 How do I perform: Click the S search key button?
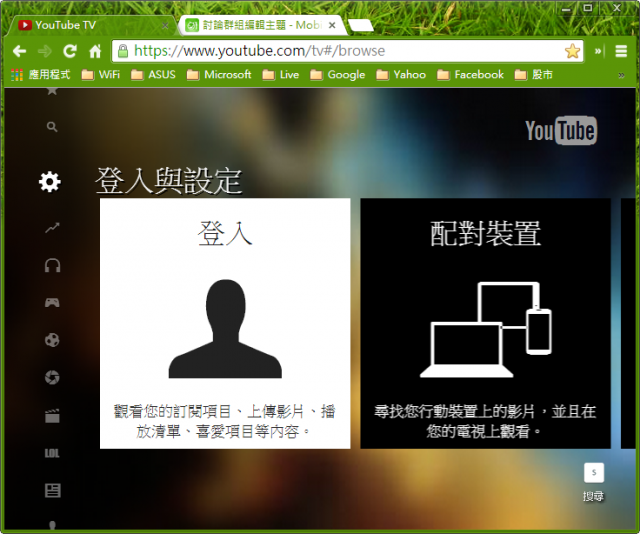[x=594, y=473]
